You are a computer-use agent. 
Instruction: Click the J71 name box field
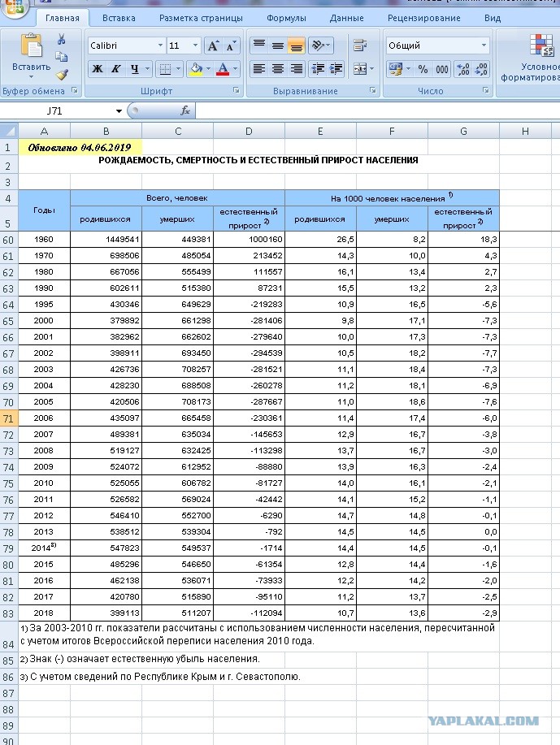(63, 110)
